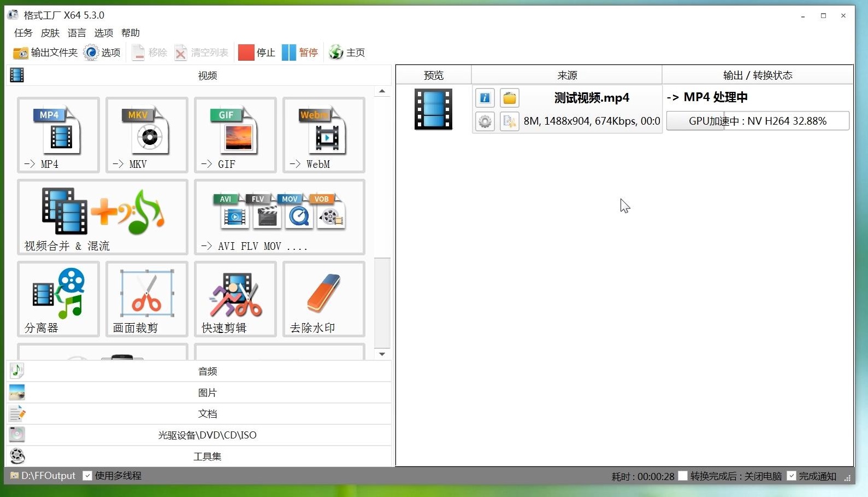Click the 移除 toolbar button

149,52
